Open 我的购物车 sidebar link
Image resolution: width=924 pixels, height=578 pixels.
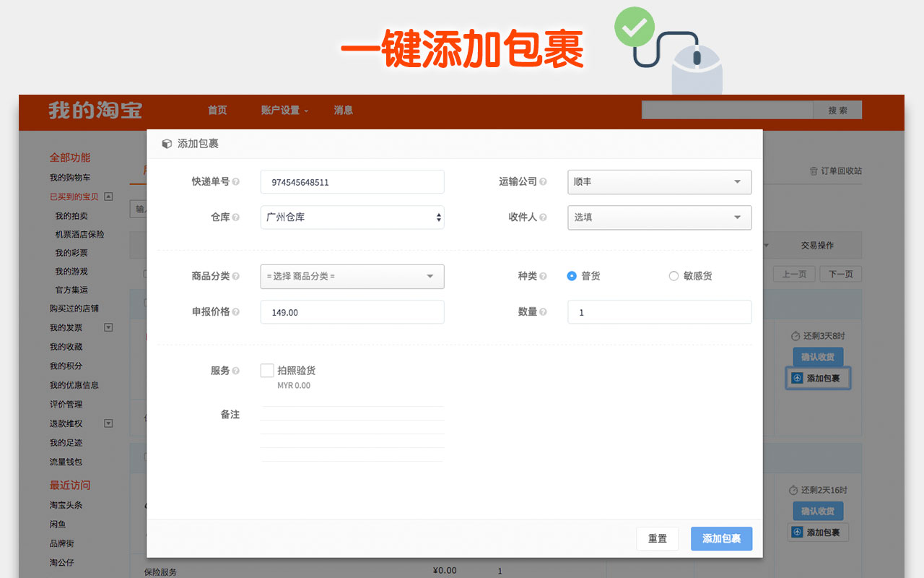70,178
